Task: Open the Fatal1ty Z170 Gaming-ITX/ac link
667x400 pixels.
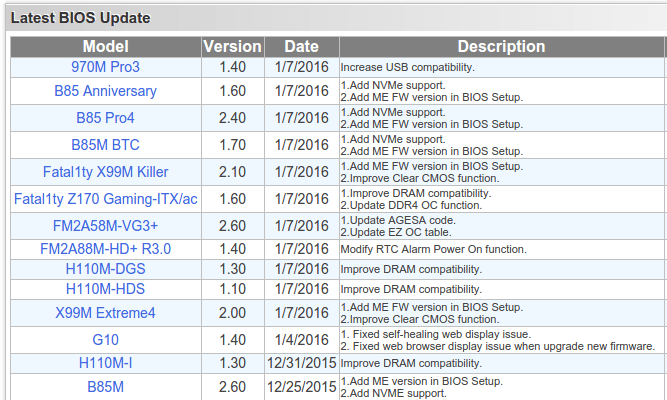Action: (x=105, y=199)
